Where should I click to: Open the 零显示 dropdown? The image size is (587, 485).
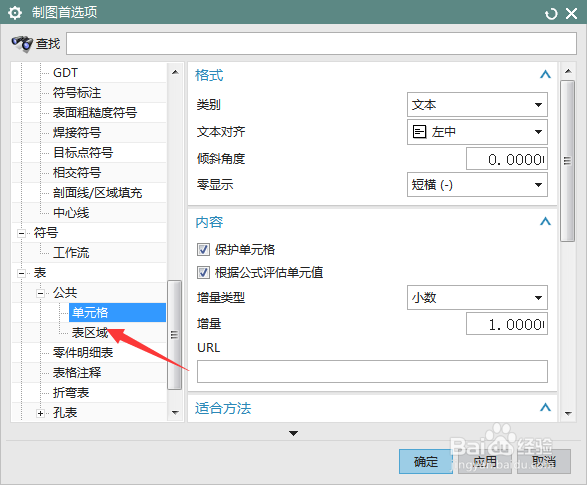click(x=477, y=184)
